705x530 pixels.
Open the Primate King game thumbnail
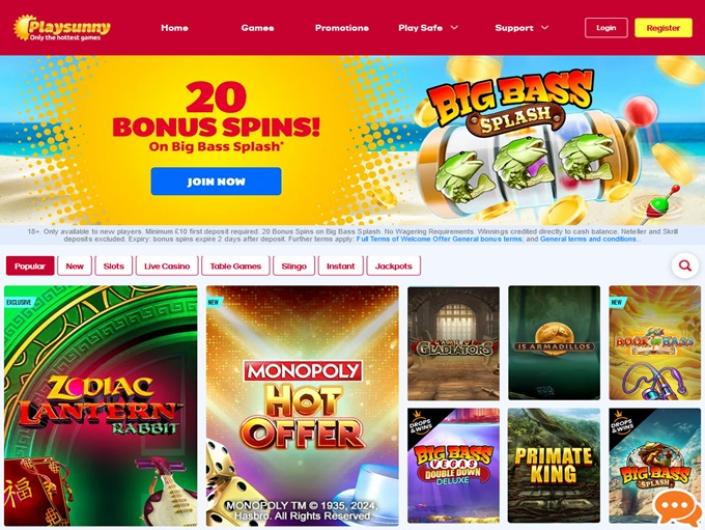(x=554, y=465)
